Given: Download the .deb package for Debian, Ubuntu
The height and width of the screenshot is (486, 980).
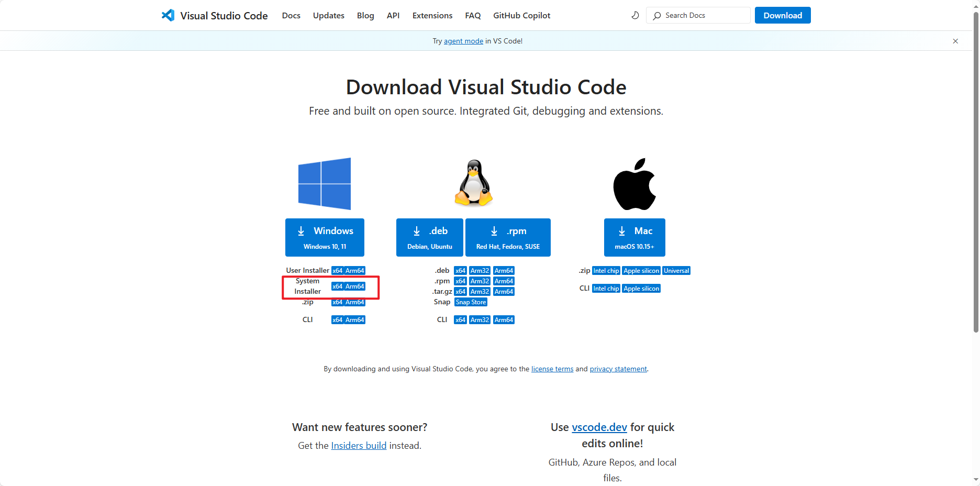Looking at the screenshot, I should coord(430,237).
